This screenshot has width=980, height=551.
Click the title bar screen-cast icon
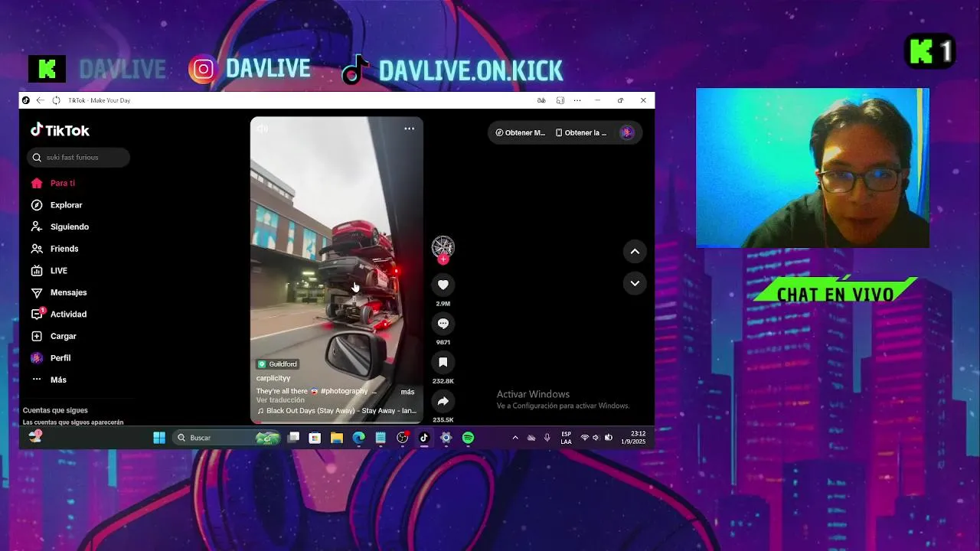[x=560, y=100]
